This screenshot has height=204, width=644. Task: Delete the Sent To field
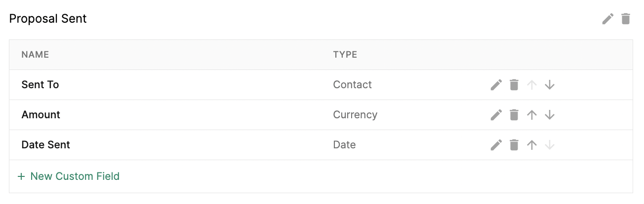tap(514, 85)
